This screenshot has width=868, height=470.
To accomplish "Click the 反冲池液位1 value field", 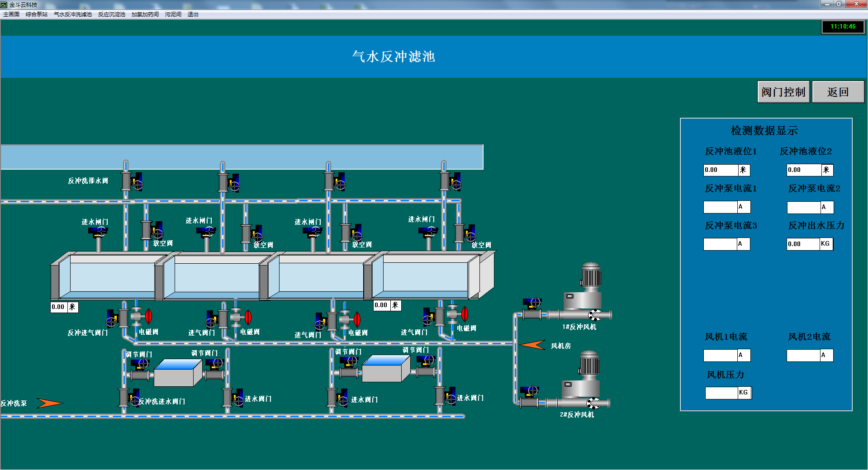I will tap(721, 170).
